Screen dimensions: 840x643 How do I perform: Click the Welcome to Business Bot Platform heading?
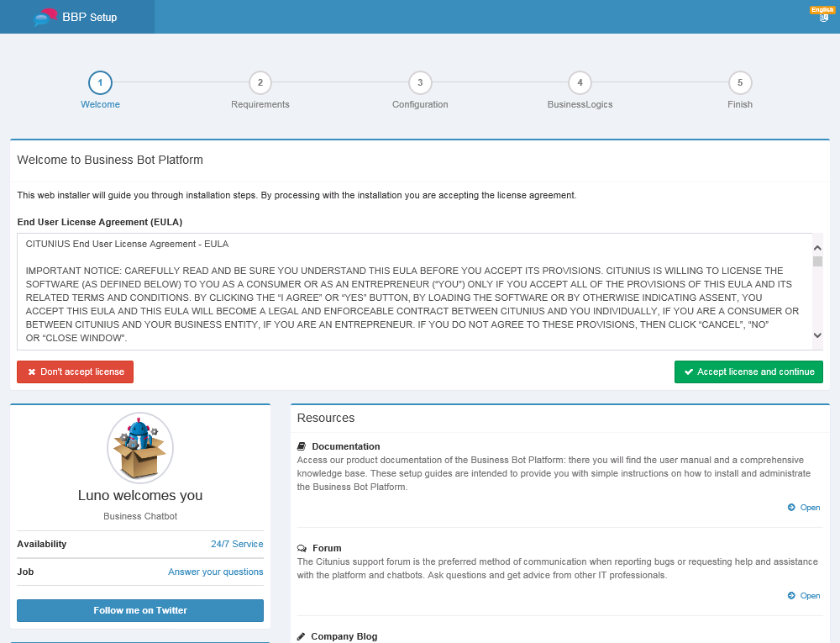click(110, 160)
